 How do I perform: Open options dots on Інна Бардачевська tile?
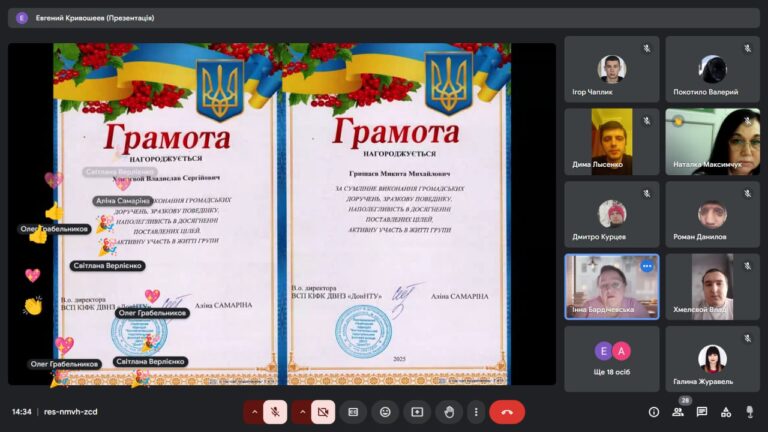647,266
